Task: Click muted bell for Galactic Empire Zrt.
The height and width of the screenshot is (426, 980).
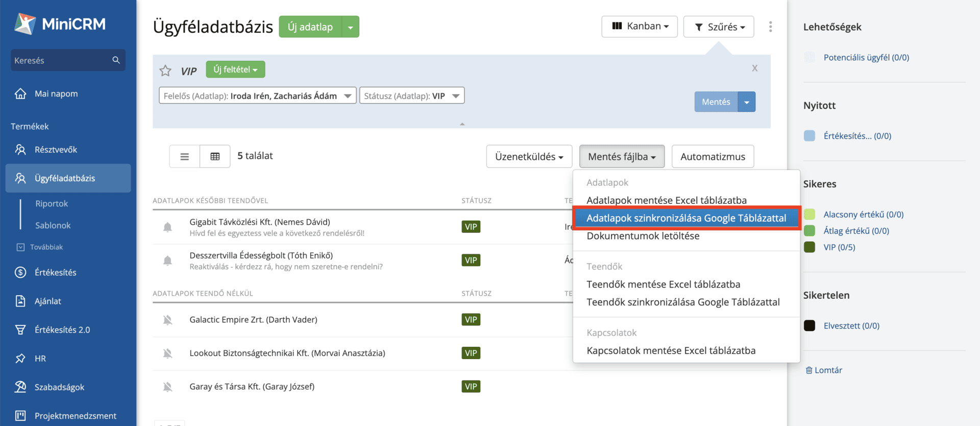Action: point(167,320)
